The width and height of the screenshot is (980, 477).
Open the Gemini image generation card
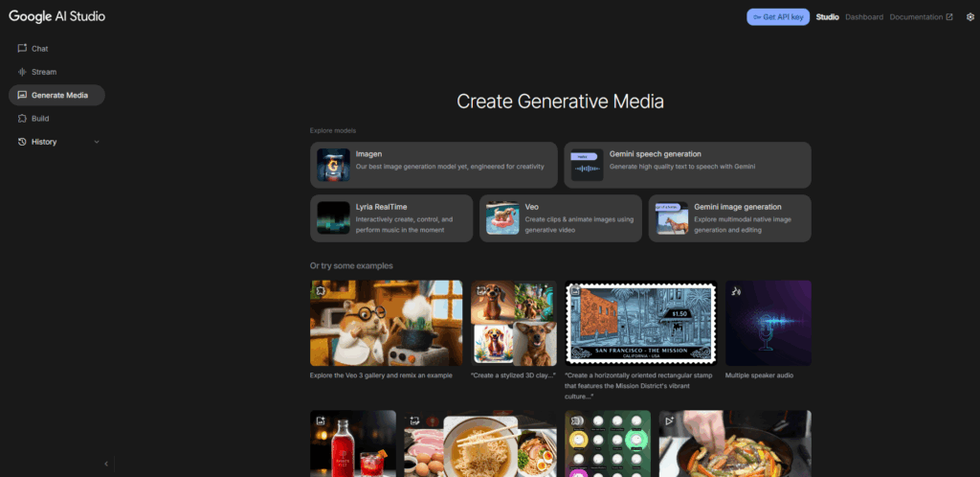point(730,218)
